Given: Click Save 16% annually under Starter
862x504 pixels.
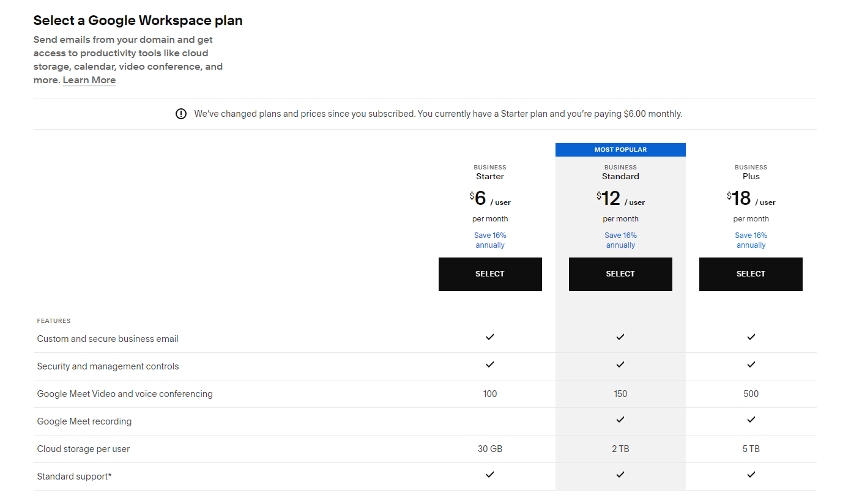Looking at the screenshot, I should (490, 240).
